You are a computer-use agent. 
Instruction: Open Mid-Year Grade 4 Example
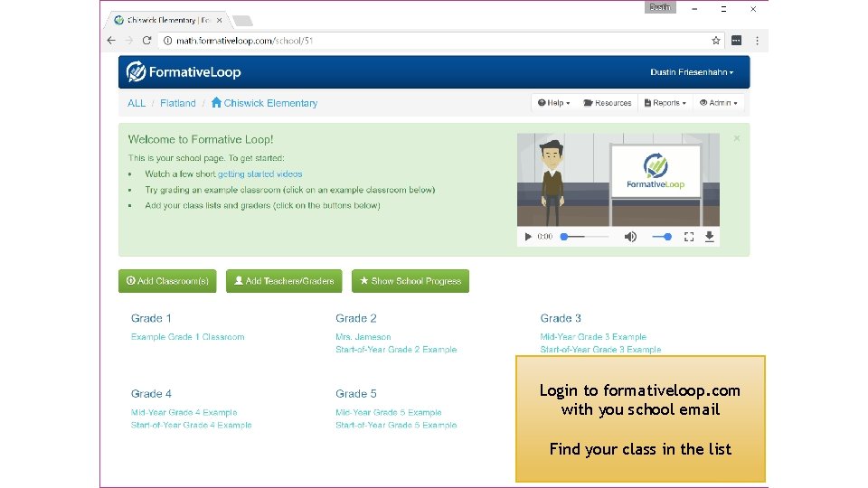click(184, 412)
